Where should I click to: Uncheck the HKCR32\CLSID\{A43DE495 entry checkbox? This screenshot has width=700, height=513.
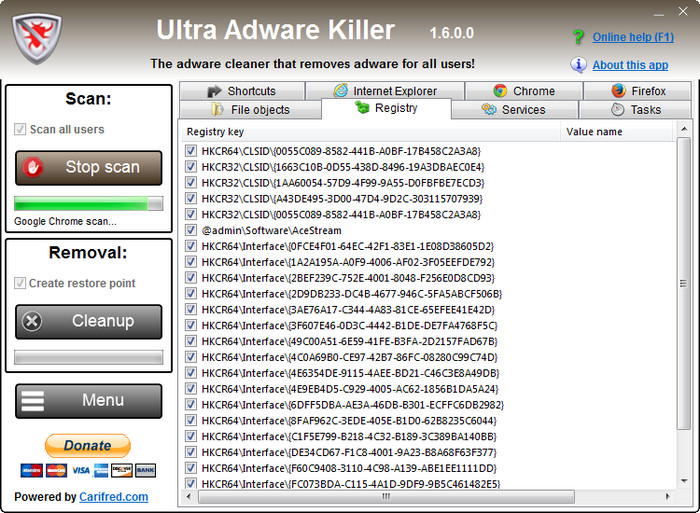pyautogui.click(x=191, y=198)
